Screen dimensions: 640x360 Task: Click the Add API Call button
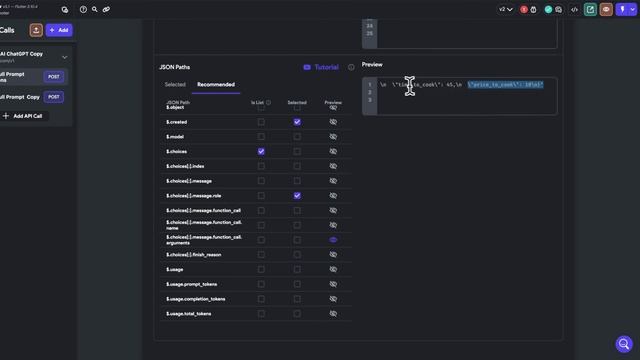tap(23, 116)
